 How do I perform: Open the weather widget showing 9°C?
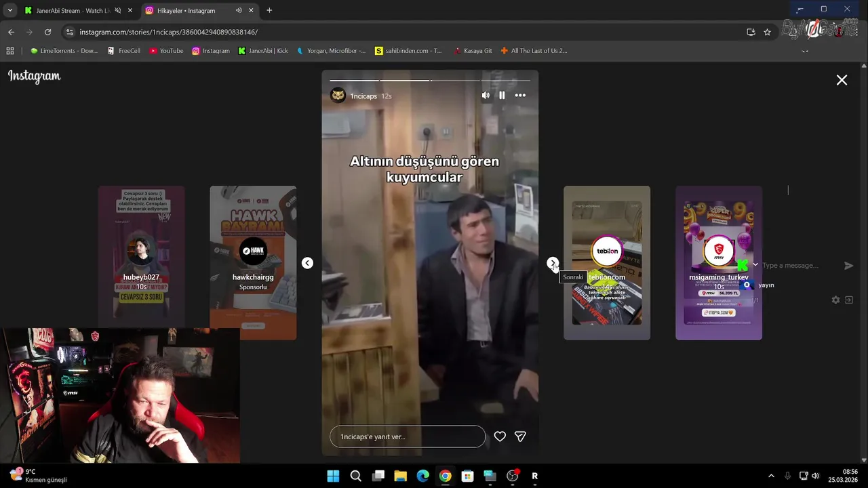[39, 475]
